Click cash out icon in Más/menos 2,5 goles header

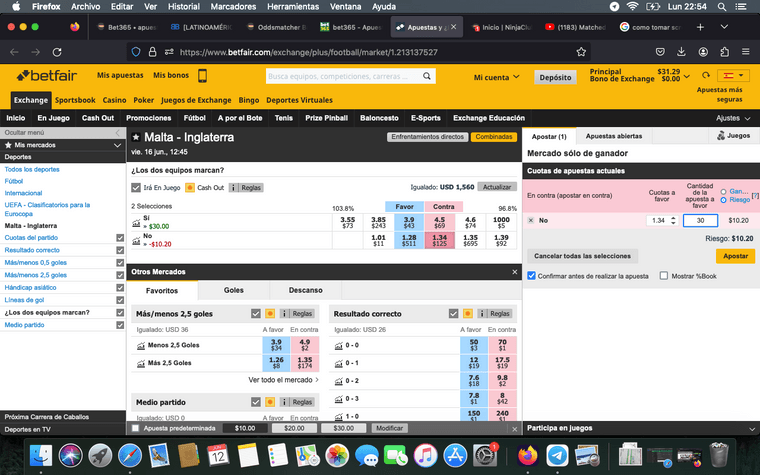tap(270, 314)
